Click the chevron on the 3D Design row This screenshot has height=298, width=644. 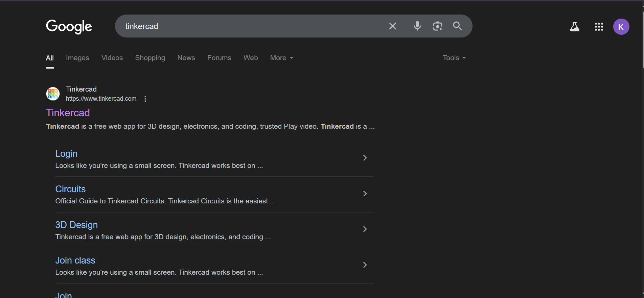point(365,229)
